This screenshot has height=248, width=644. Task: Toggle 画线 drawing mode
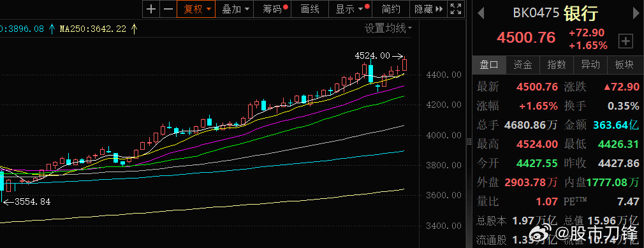(x=310, y=9)
